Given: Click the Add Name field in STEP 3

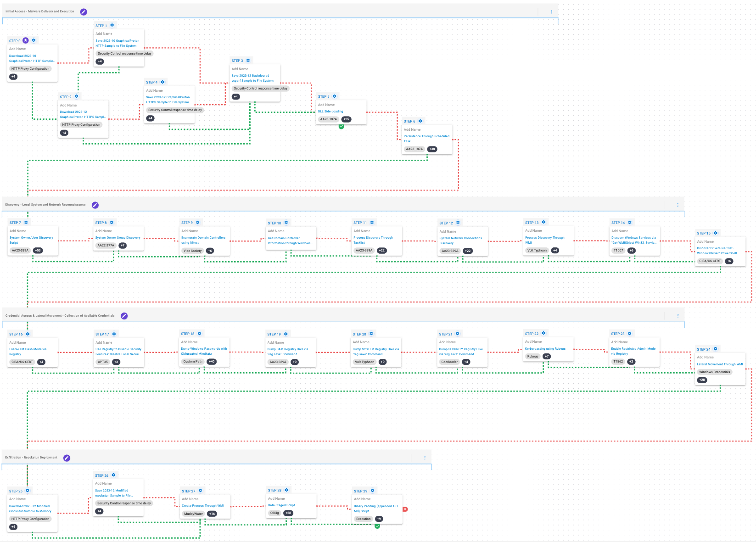Looking at the screenshot, I should point(240,69).
